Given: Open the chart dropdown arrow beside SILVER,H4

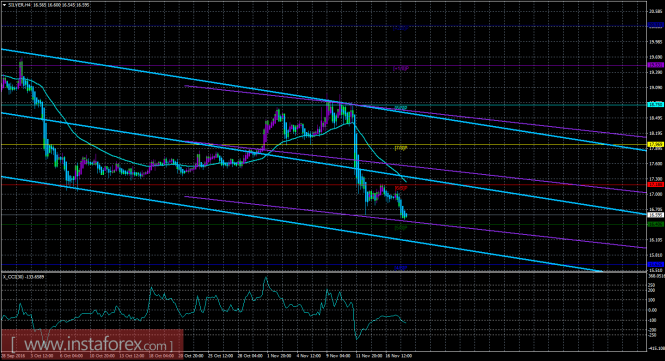Looking at the screenshot, I should (4, 5).
